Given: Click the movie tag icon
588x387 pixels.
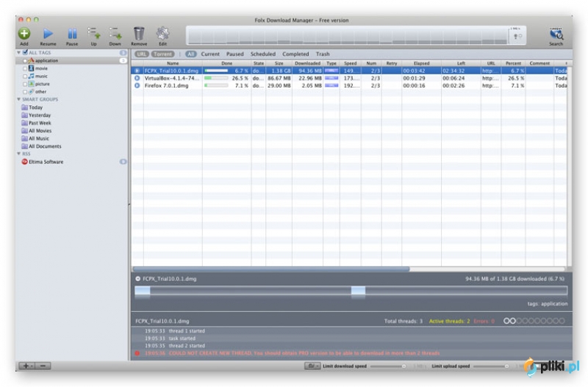Looking at the screenshot, I should click(31, 68).
